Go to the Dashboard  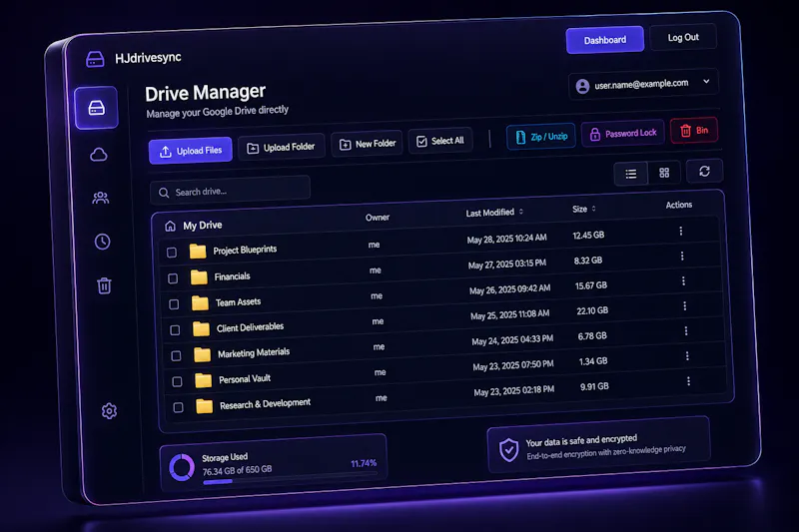point(605,40)
